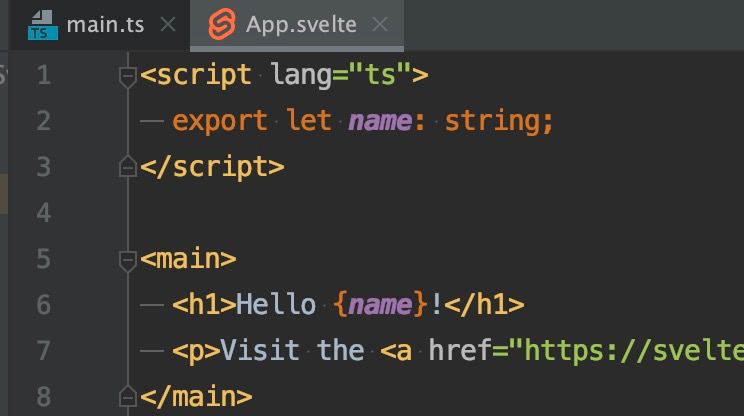Click the string type annotation

[492, 121]
